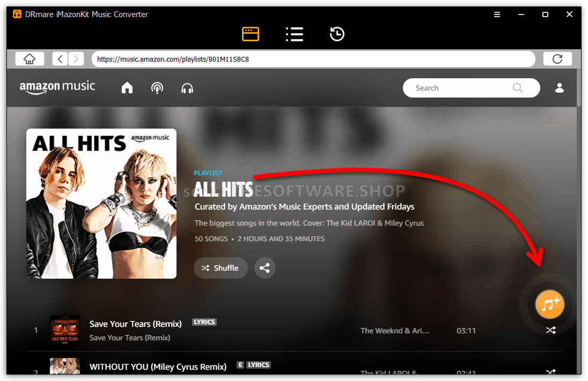Navigate back to previous page
This screenshot has height=381, width=588.
coord(60,59)
